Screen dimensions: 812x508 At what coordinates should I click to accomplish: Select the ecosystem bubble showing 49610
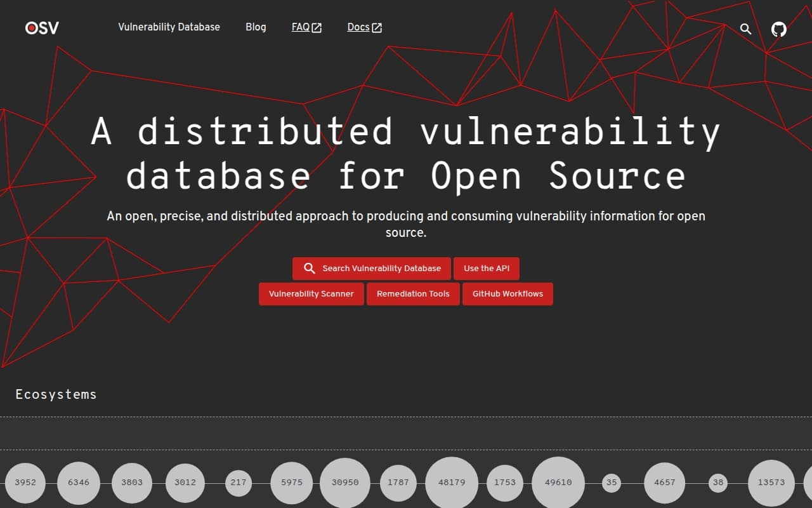(558, 483)
